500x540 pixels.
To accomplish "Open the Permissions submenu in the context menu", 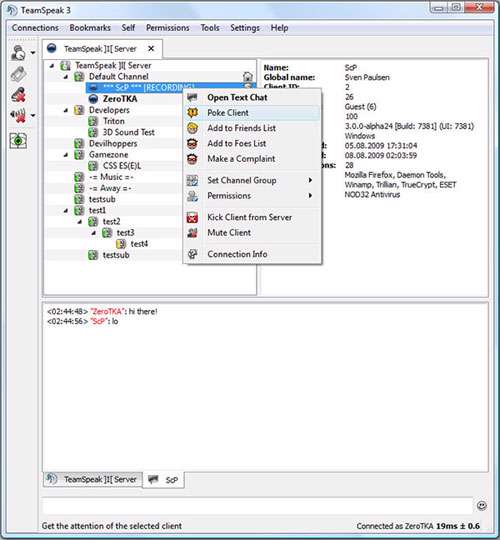I will pos(252,196).
